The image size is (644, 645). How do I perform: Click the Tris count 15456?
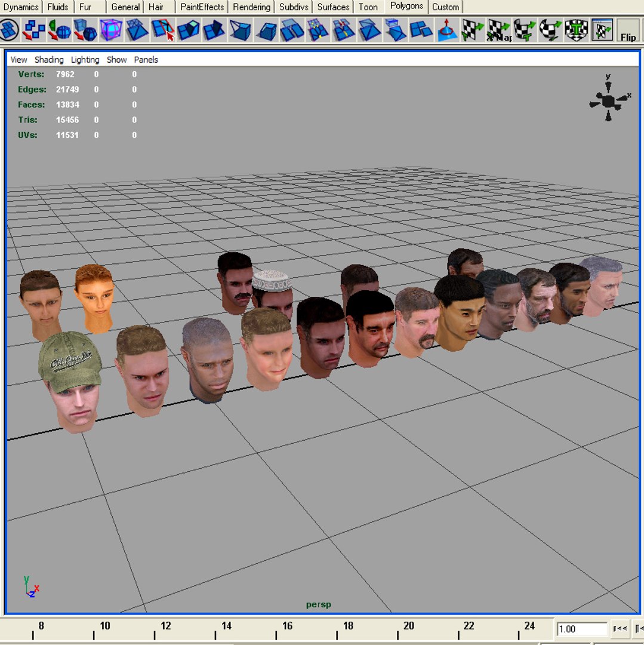[67, 120]
